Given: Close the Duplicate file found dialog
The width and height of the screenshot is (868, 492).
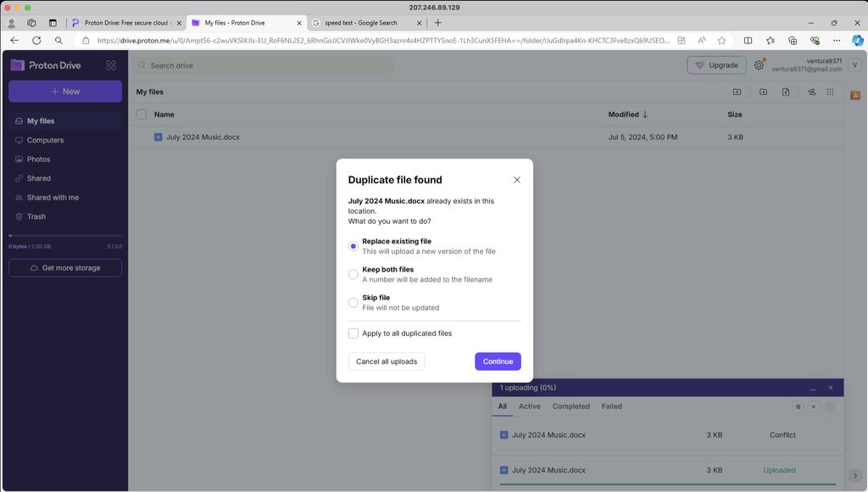Looking at the screenshot, I should [x=517, y=180].
